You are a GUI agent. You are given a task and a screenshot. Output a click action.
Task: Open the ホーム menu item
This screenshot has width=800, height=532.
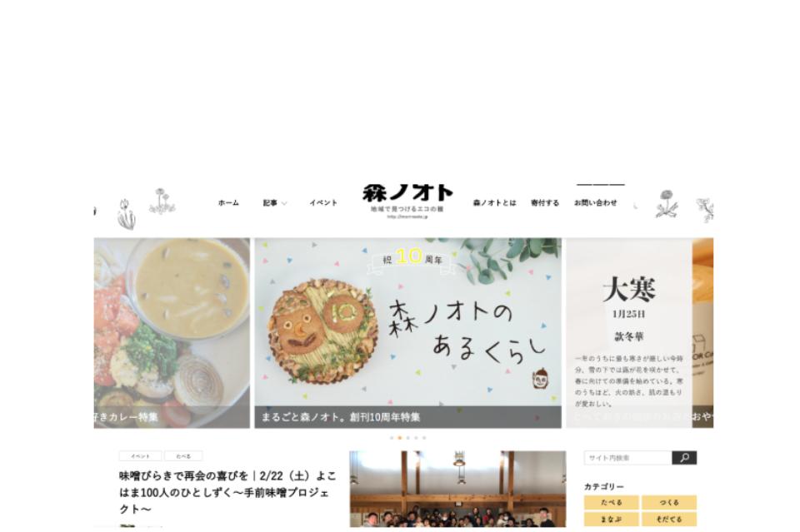point(228,203)
